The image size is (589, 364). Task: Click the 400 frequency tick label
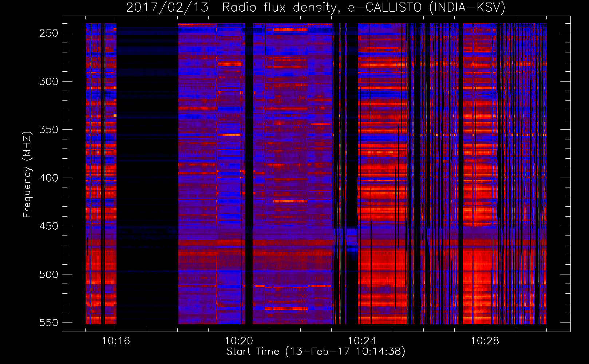(49, 178)
